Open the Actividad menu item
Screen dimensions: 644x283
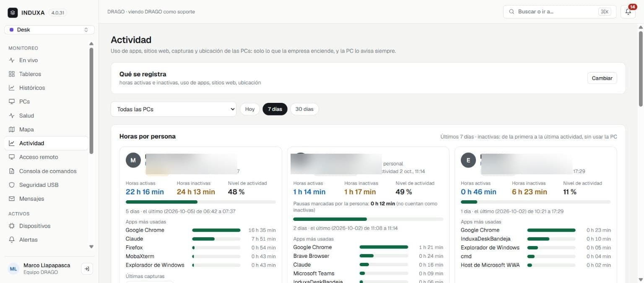tap(46, 143)
